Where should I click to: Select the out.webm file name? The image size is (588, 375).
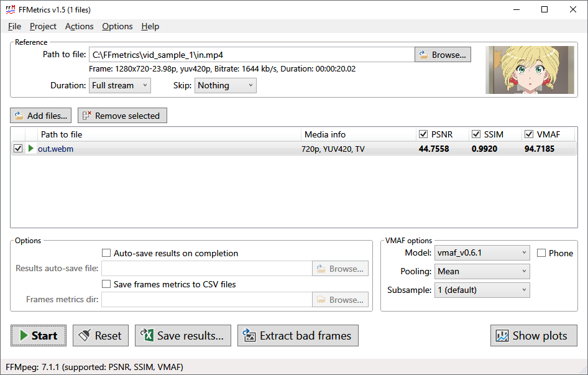tap(55, 149)
